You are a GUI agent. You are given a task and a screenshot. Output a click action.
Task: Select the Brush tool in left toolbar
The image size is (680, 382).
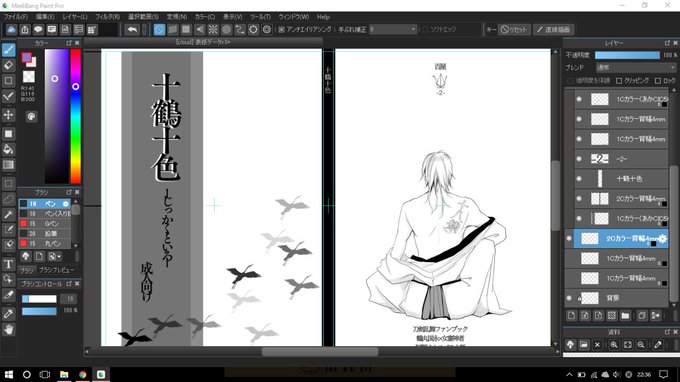8,50
